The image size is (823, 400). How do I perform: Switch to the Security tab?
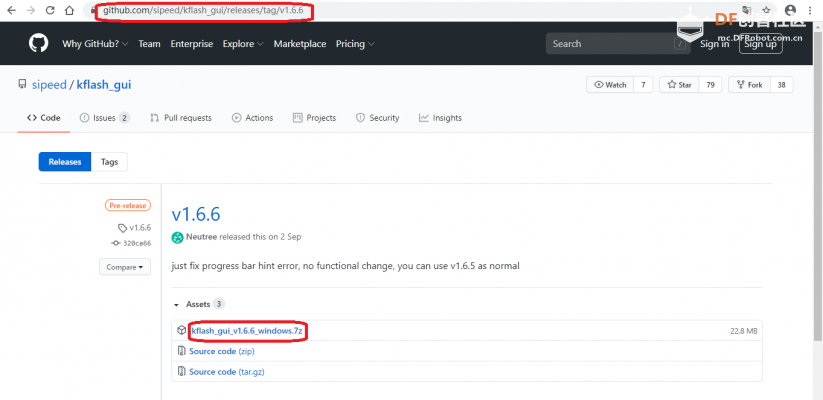(377, 118)
